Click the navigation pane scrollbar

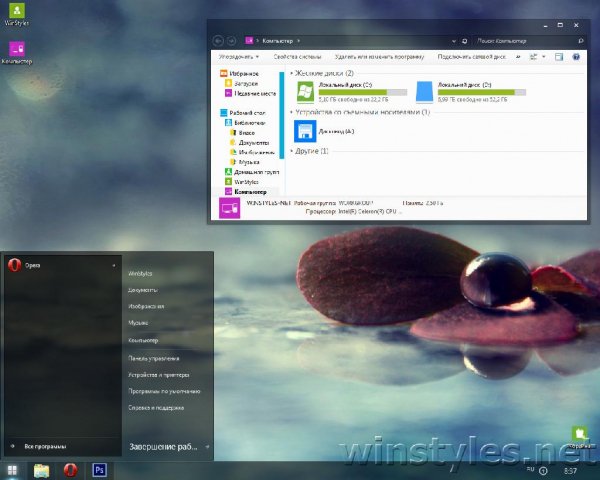tap(282, 115)
